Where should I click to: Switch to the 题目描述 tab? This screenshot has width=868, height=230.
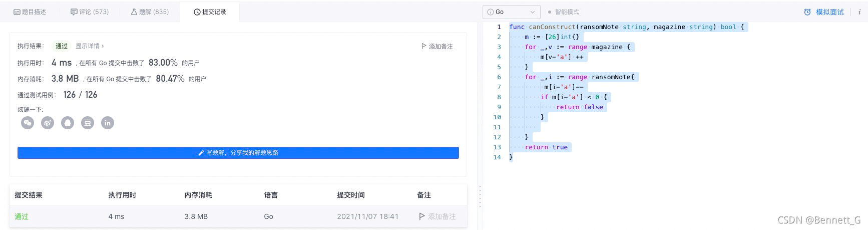click(30, 12)
